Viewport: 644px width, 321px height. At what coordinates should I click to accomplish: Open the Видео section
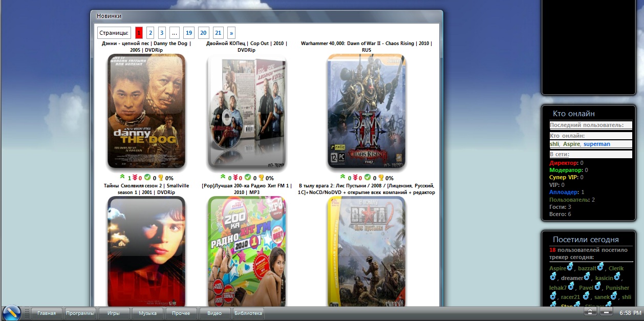[x=214, y=313]
